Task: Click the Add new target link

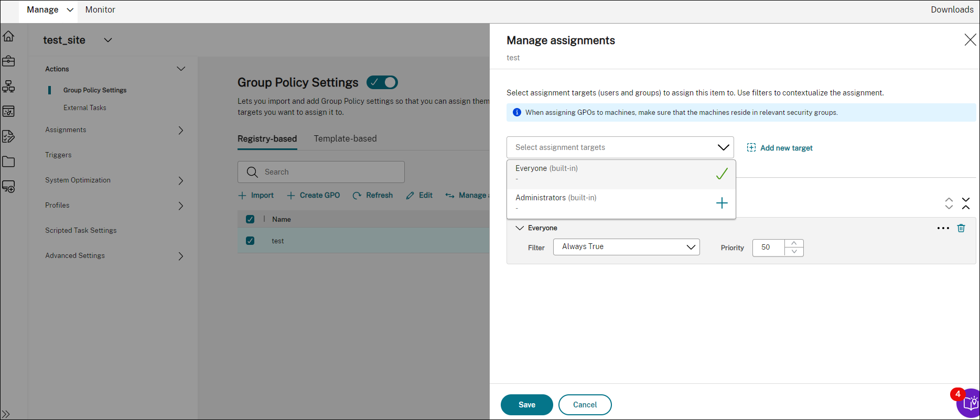Action: pos(780,148)
